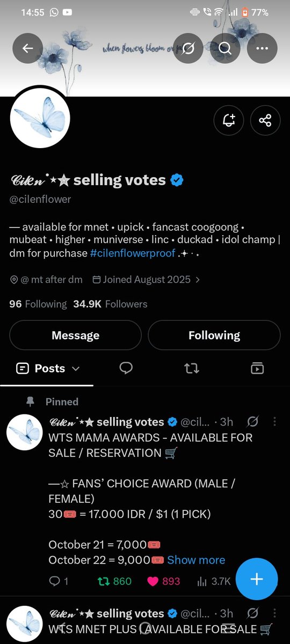
Task: Share the profile using share icon
Action: click(265, 120)
